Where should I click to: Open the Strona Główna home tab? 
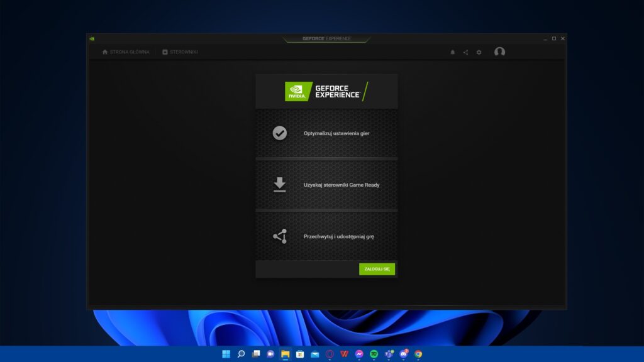(x=126, y=52)
